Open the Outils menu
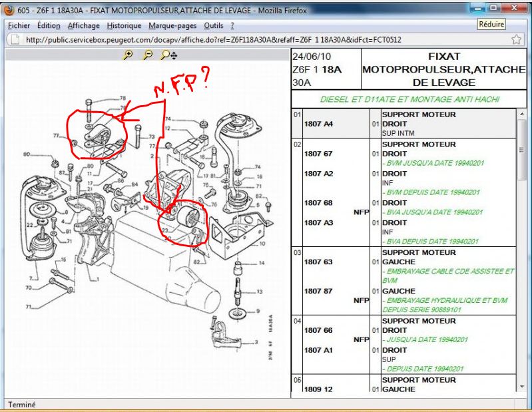Viewport: 532px width, 412px height. [x=214, y=26]
